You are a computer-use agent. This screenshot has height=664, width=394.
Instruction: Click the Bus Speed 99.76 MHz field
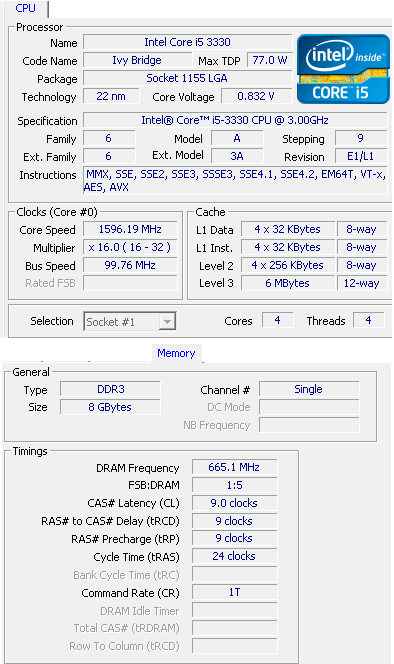130,266
